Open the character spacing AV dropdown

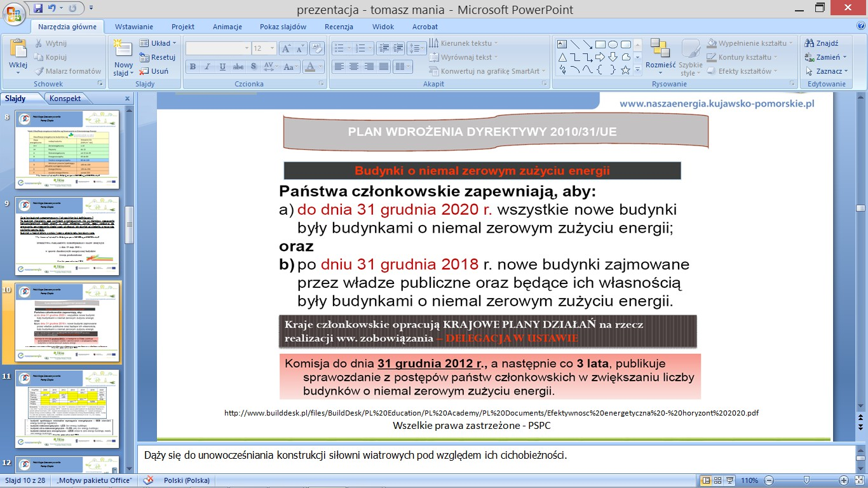[x=271, y=67]
